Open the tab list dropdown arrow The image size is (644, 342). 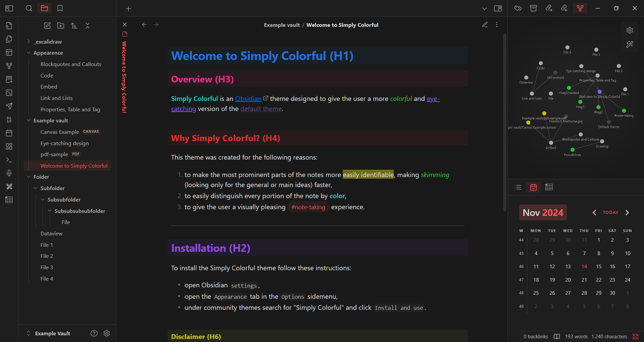click(484, 9)
